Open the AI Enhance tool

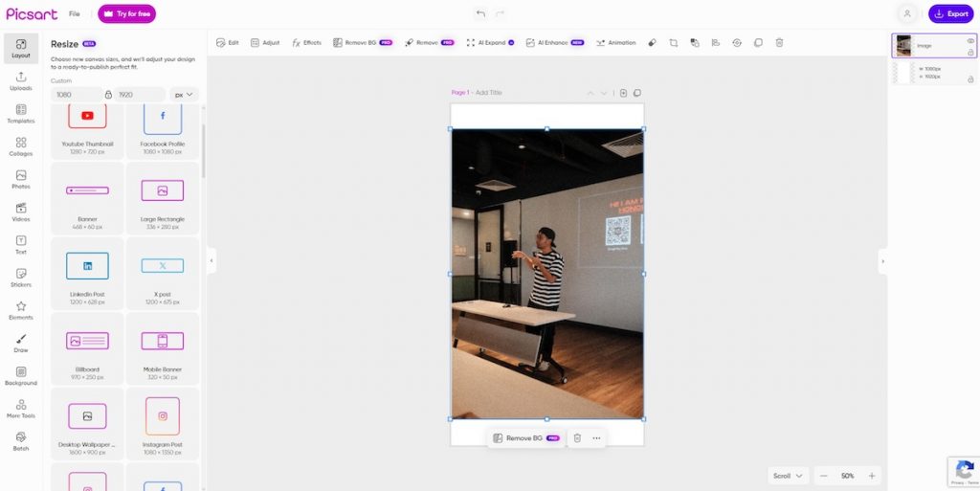(554, 42)
